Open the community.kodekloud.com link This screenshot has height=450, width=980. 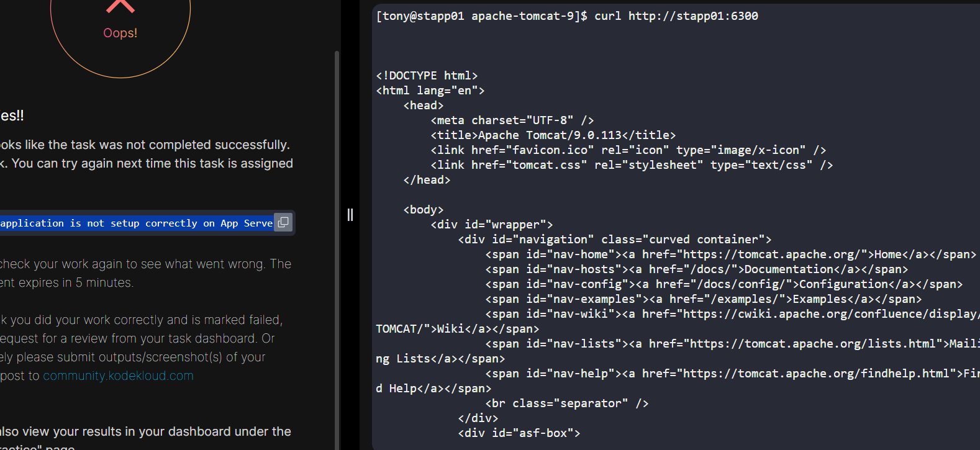pyautogui.click(x=118, y=376)
